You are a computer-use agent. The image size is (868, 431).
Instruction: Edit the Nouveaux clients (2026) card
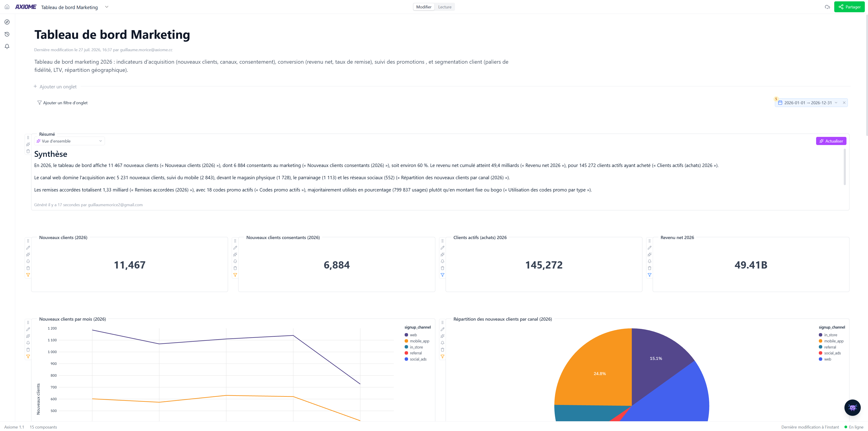pyautogui.click(x=28, y=247)
